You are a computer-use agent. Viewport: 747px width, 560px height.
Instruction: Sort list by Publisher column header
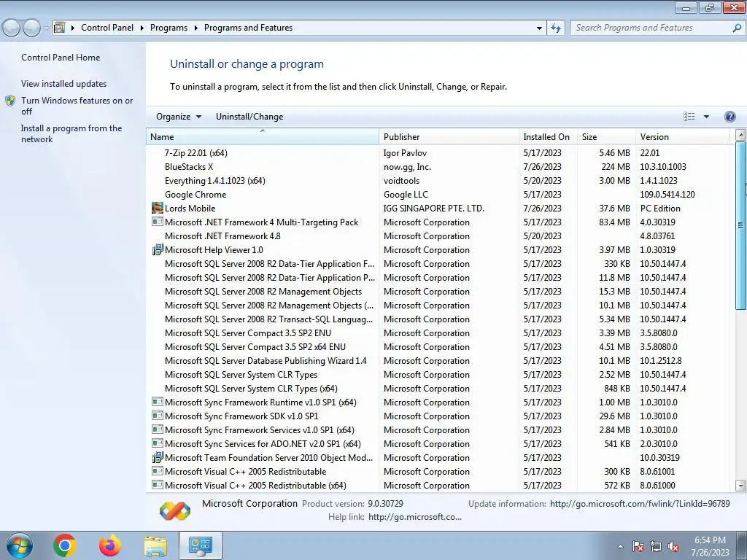(x=449, y=136)
